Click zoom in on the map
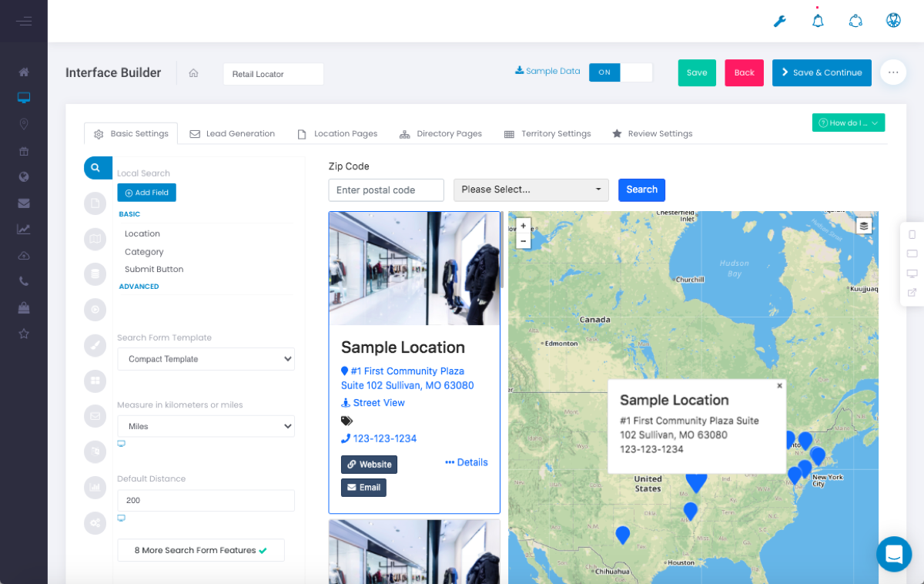Screen dimensions: 924x584 [x=523, y=225]
